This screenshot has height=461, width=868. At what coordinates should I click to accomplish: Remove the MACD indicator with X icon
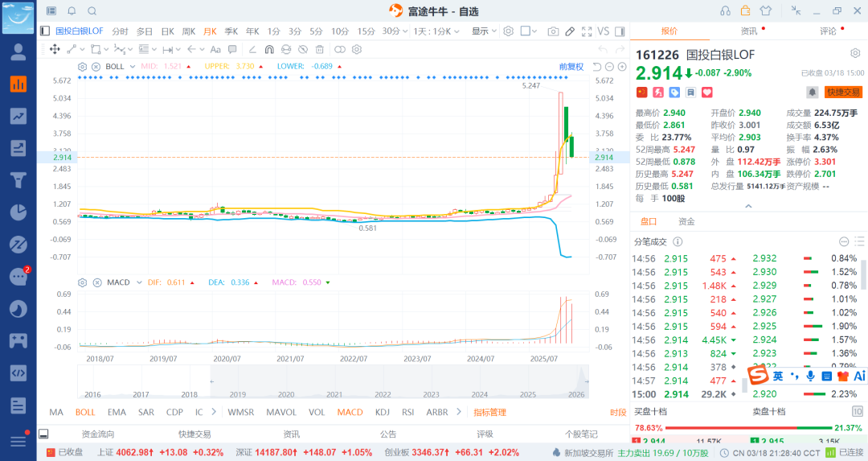point(97,282)
